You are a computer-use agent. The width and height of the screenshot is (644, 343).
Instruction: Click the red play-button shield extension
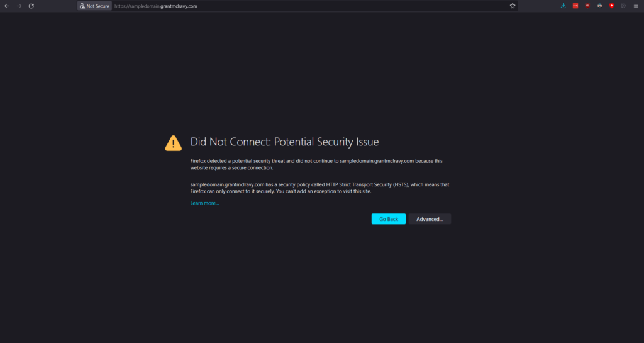click(x=611, y=6)
